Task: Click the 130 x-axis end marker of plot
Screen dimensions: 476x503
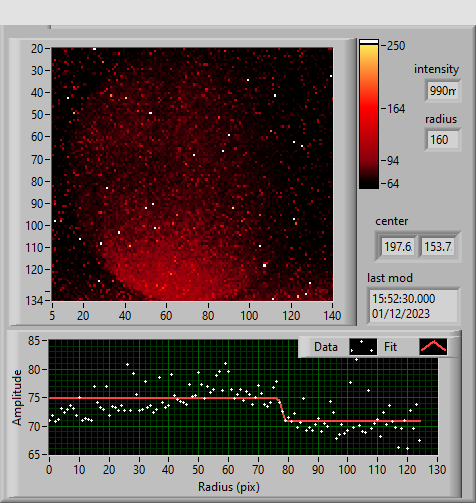Action: pos(437,470)
